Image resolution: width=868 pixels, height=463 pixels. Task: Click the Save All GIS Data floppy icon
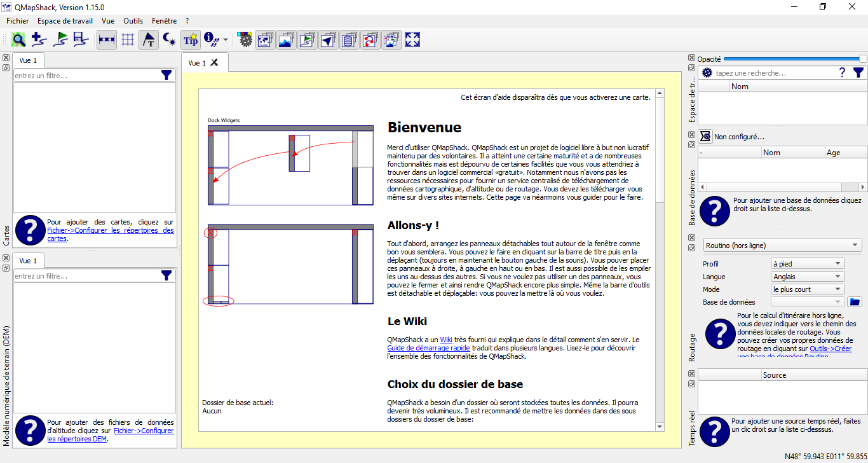pyautogui.click(x=81, y=39)
